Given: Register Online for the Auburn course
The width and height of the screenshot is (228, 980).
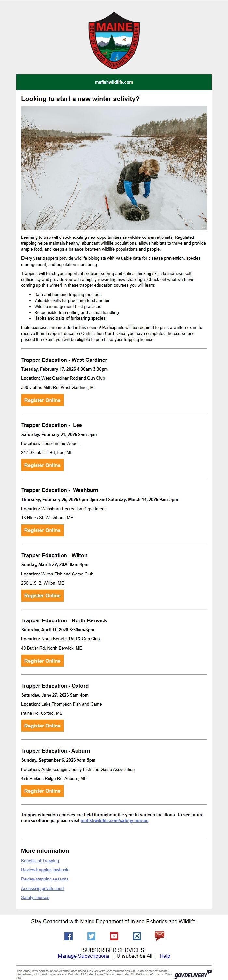Looking at the screenshot, I should [42, 791].
